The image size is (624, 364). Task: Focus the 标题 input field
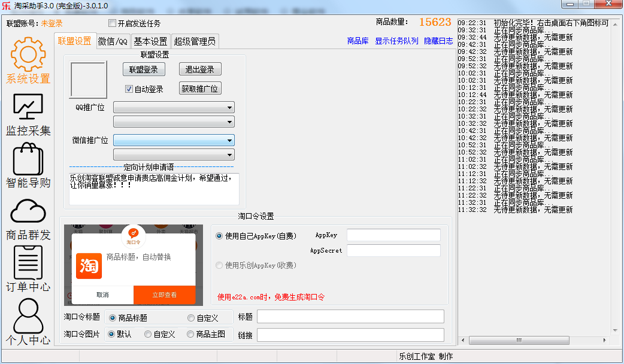click(x=350, y=317)
